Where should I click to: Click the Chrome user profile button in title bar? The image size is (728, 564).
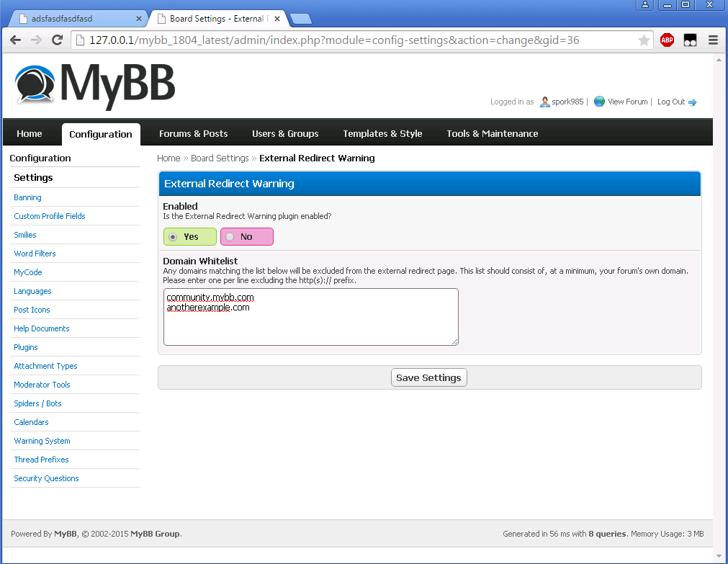645,4
